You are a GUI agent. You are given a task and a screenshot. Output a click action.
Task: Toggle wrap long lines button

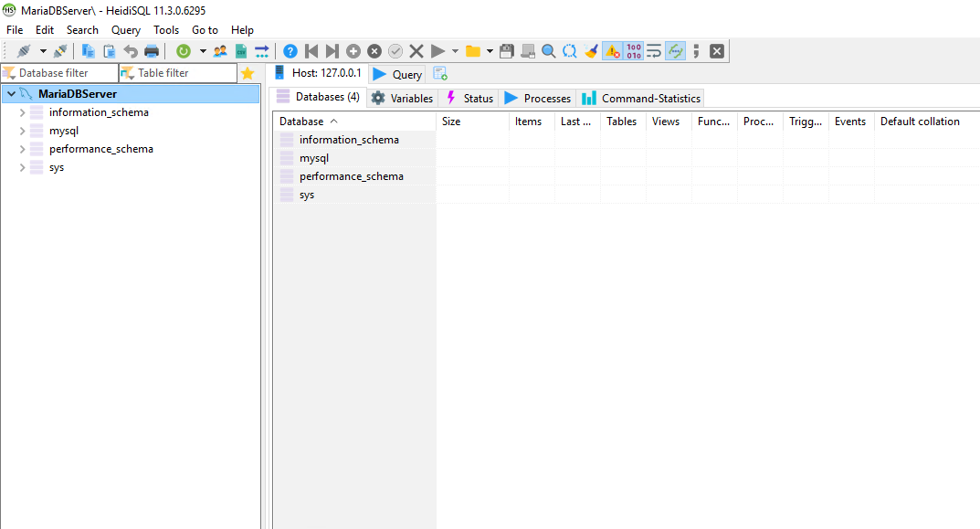click(x=654, y=51)
